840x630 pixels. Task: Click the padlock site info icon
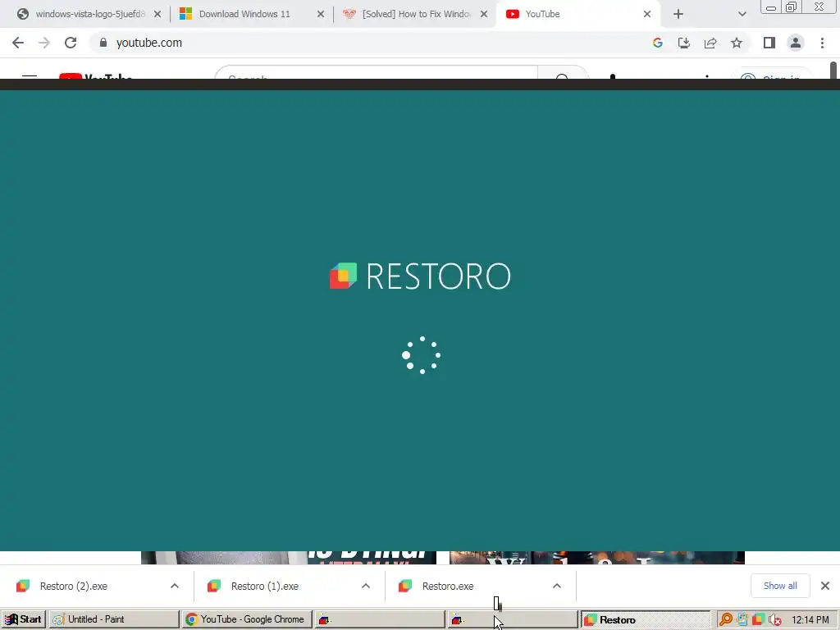click(103, 43)
